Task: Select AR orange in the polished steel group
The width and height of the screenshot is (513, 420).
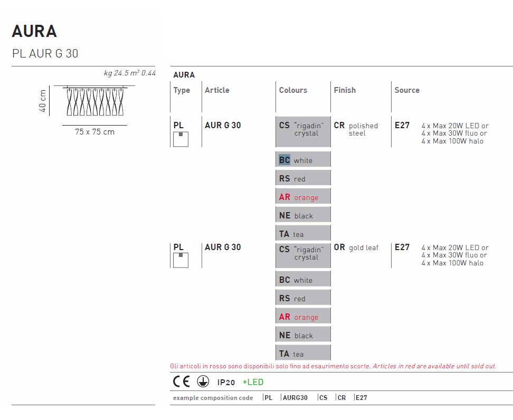Action: [x=303, y=197]
